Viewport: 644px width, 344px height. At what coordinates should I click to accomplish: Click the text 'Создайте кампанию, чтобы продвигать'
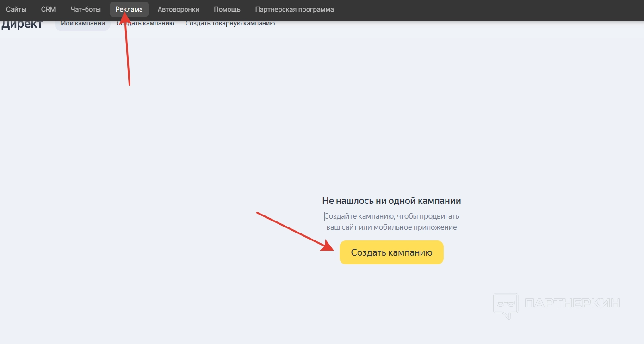tap(391, 216)
